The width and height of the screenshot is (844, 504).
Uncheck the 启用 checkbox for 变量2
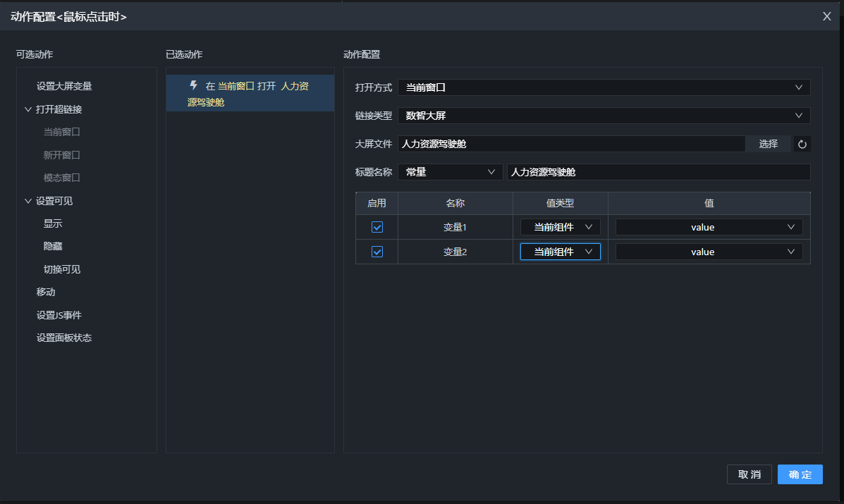point(377,252)
